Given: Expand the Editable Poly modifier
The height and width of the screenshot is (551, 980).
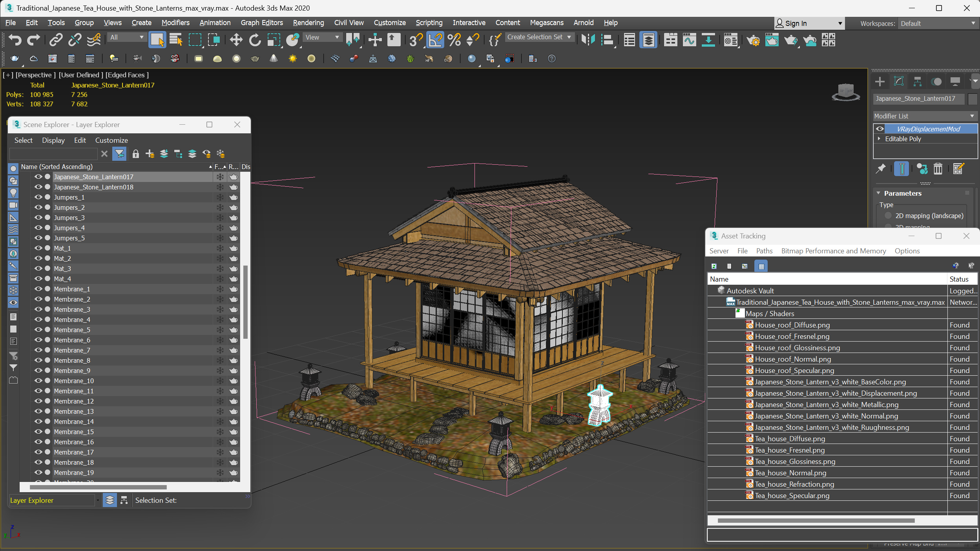Looking at the screenshot, I should (x=879, y=139).
